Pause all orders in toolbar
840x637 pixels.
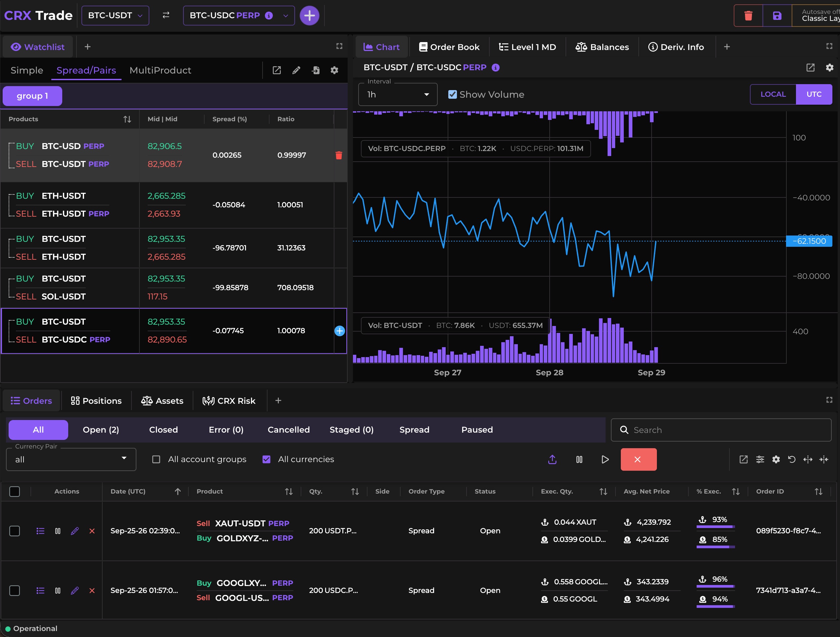pos(579,459)
